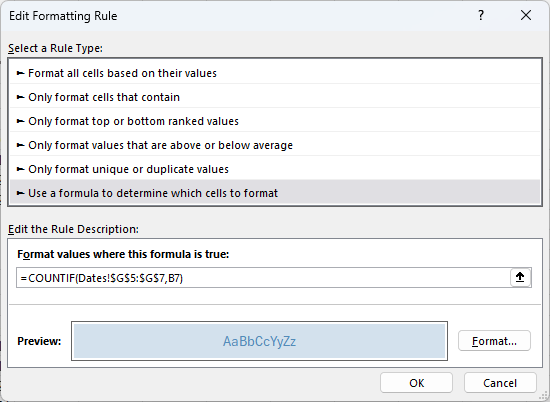550x402 pixels.
Task: Confirm the rule with OK
Action: tap(416, 383)
